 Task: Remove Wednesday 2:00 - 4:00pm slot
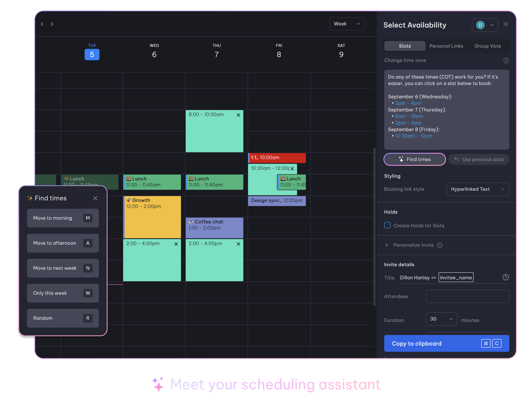pos(176,244)
